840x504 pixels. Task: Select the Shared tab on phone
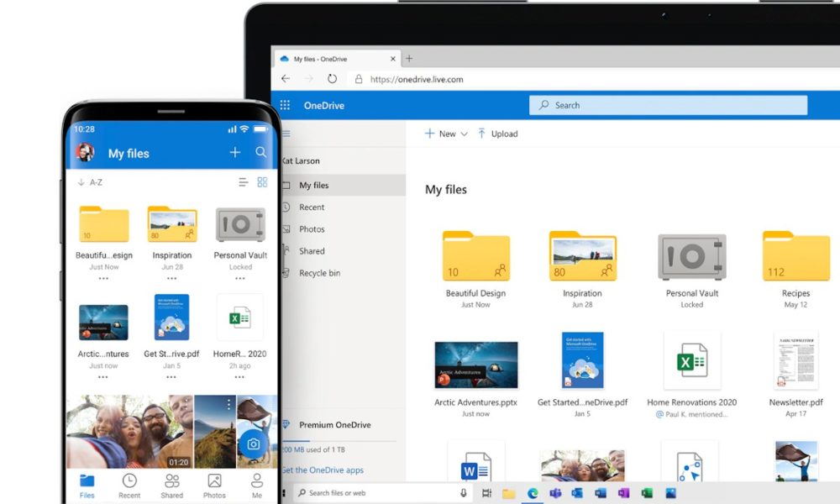click(x=172, y=486)
